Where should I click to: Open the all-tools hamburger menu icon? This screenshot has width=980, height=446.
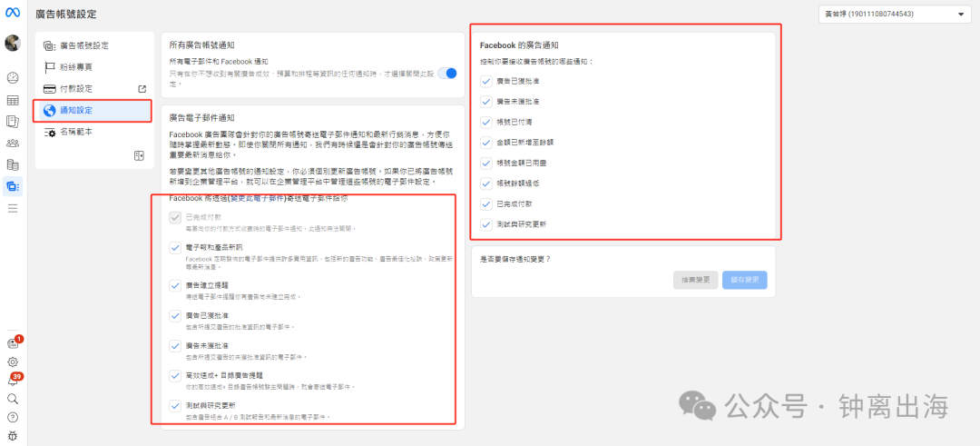click(x=13, y=208)
